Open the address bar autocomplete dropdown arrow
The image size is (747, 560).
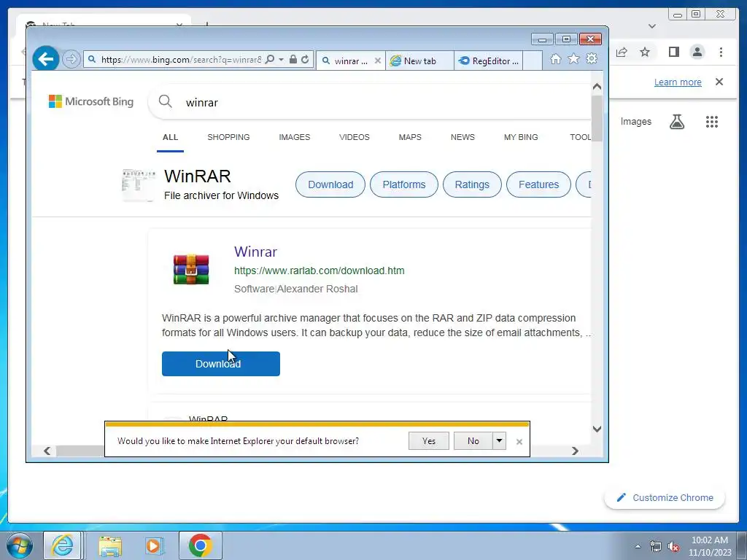click(281, 60)
